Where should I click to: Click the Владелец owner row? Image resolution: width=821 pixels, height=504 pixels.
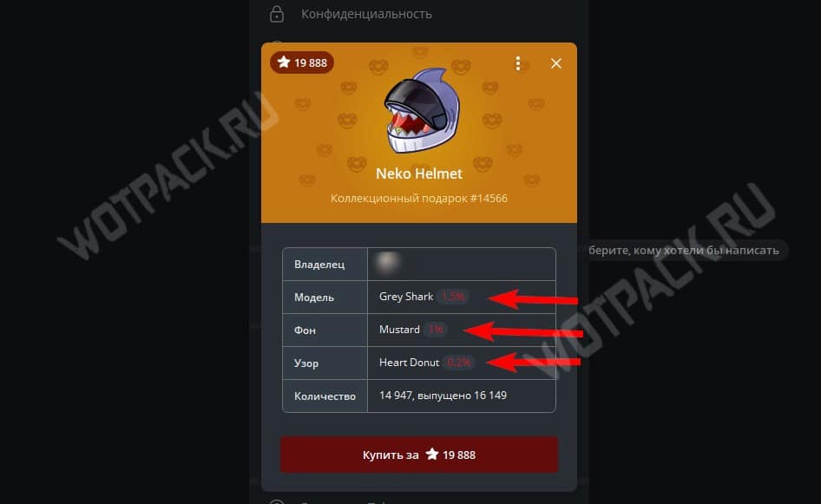coord(419,265)
